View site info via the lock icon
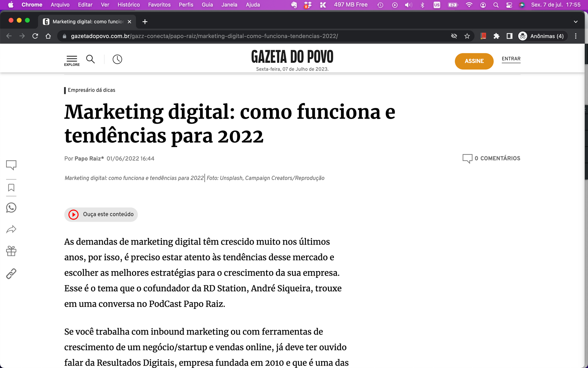This screenshot has width=588, height=368. tap(64, 36)
